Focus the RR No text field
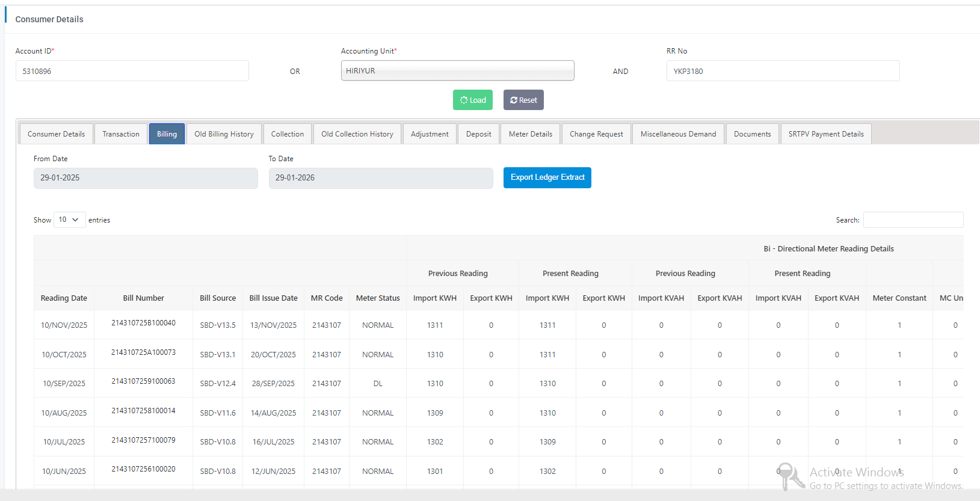Image resolution: width=980 pixels, height=501 pixels. pyautogui.click(x=782, y=71)
